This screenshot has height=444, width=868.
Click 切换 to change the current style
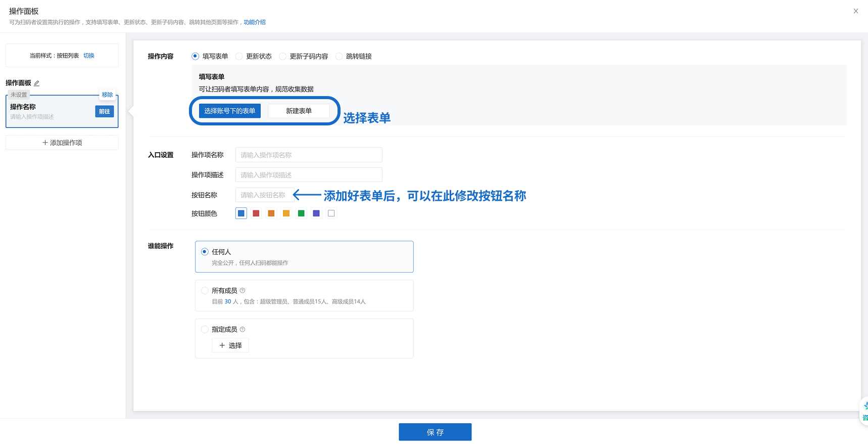coord(89,56)
